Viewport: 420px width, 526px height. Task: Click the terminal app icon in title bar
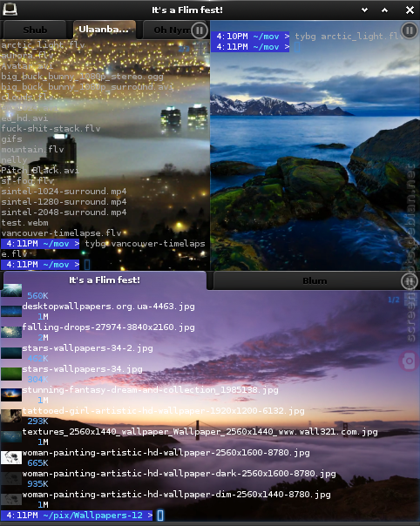point(10,9)
